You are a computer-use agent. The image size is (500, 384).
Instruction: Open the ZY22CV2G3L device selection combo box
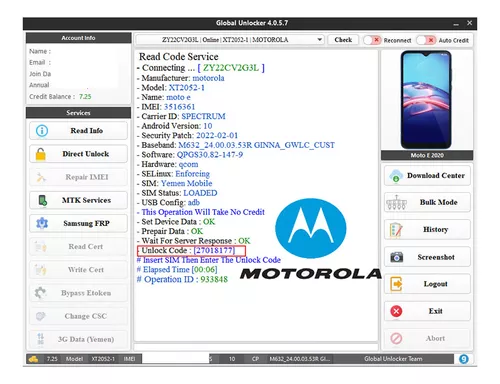click(x=230, y=40)
